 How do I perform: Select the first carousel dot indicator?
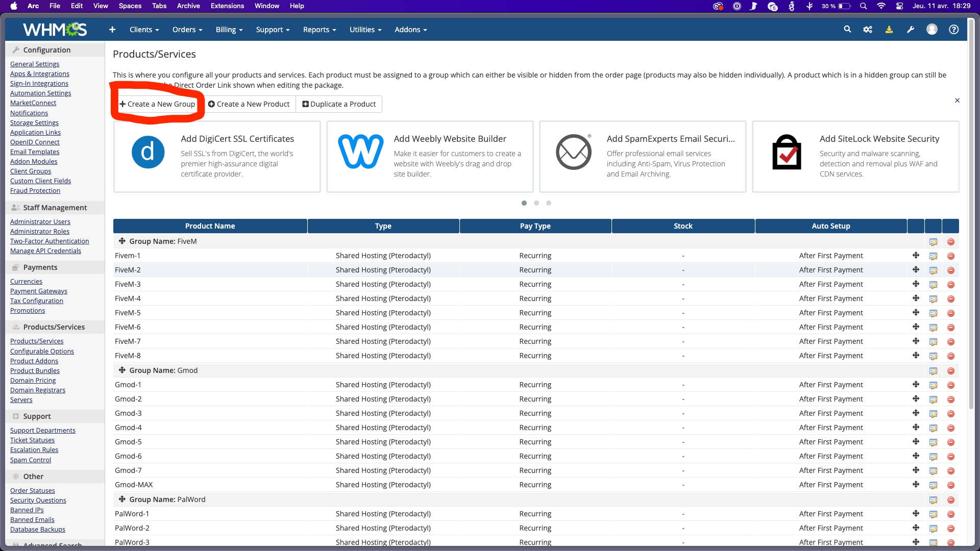[x=524, y=203]
